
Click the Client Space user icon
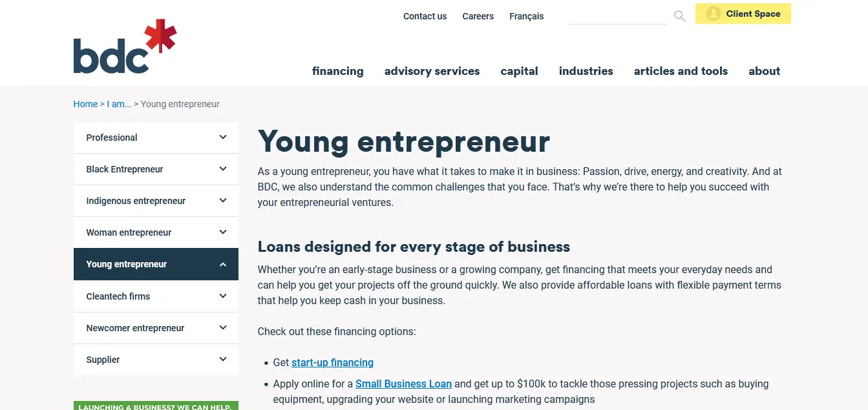pyautogui.click(x=714, y=14)
